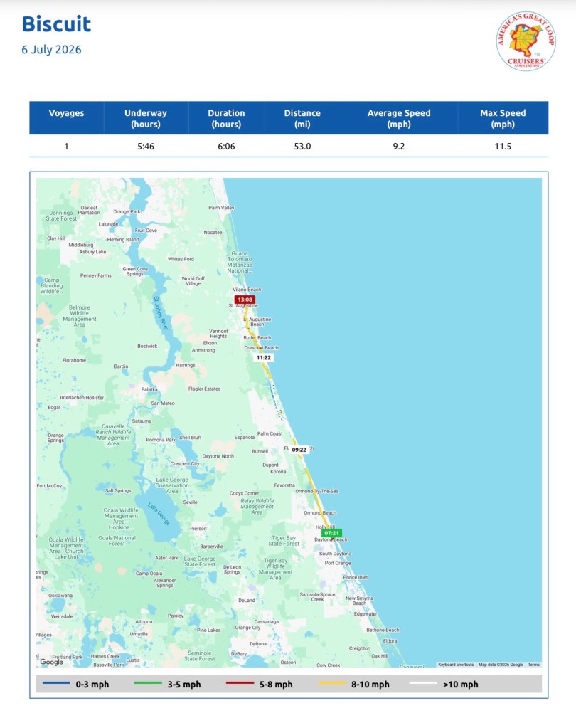Select the 11:22 time marker
Viewport: 576px width, 728px height.
click(x=263, y=357)
